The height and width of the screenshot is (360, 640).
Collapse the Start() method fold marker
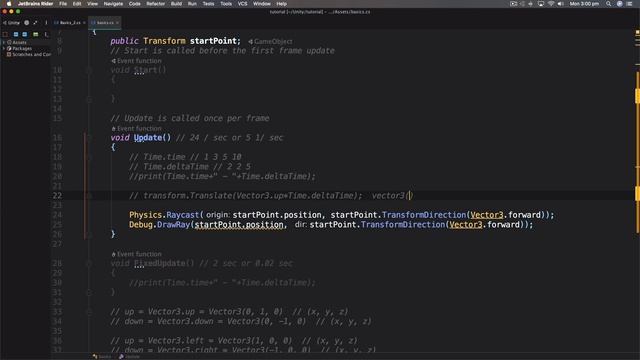[89, 70]
